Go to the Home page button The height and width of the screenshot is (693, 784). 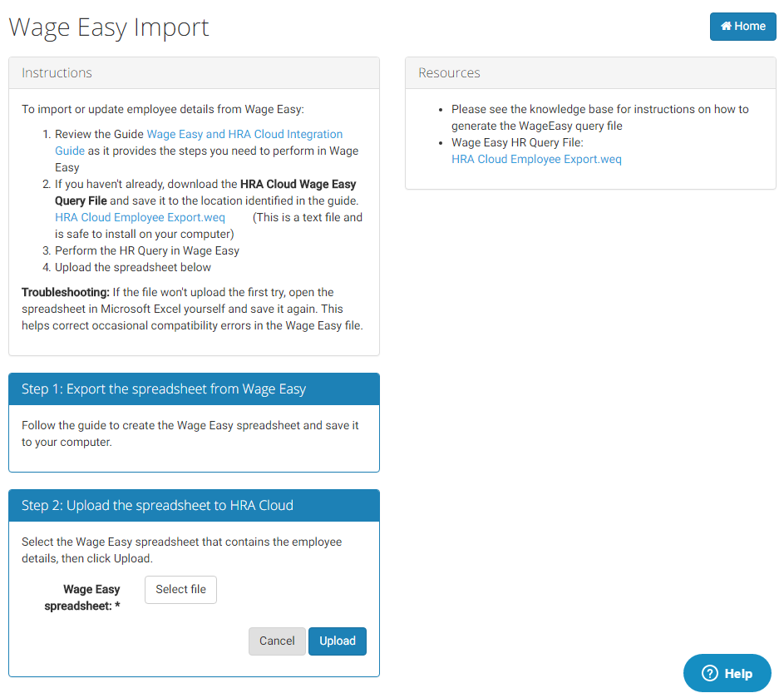coord(742,27)
